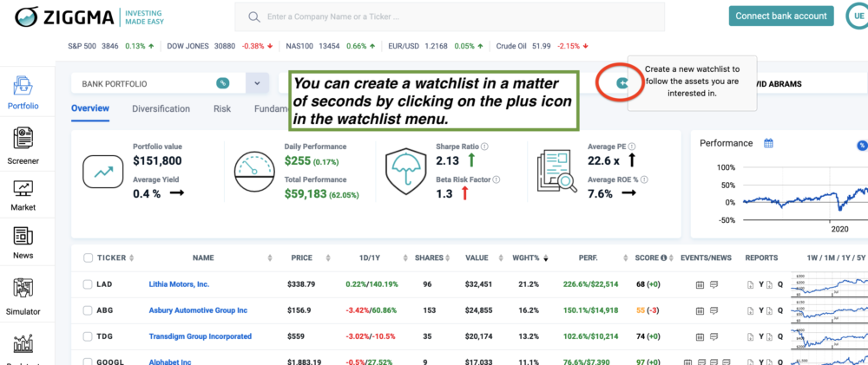Open the Market section in the sidebar
868x365 pixels.
[x=23, y=196]
